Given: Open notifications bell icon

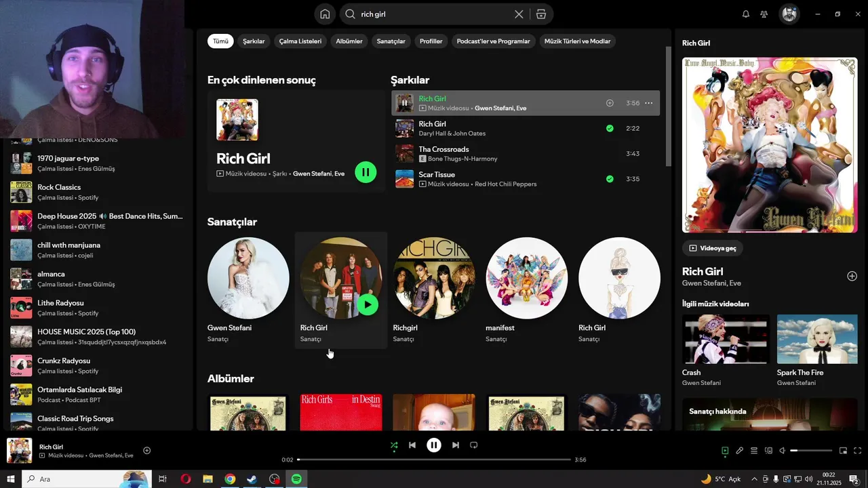Looking at the screenshot, I should [746, 14].
